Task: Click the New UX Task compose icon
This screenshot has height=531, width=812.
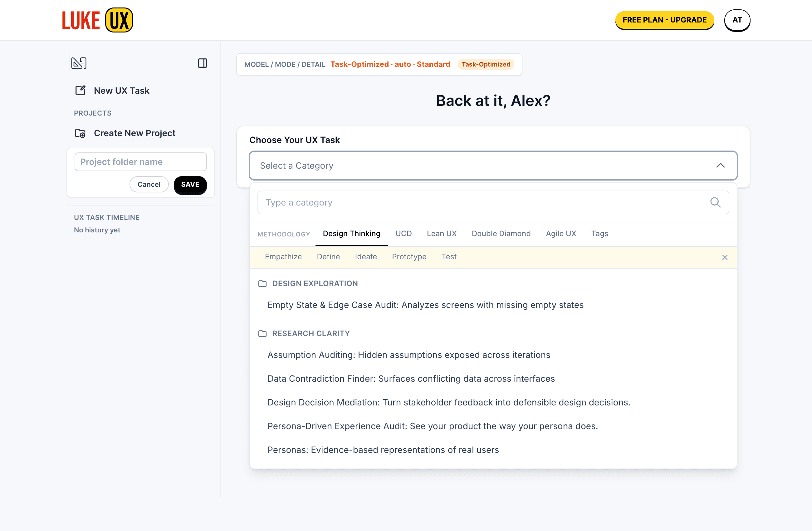Action: pos(80,91)
